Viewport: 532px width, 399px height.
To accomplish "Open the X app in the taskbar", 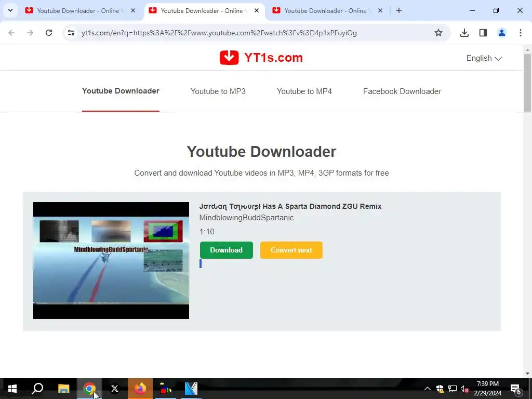I will 115,389.
